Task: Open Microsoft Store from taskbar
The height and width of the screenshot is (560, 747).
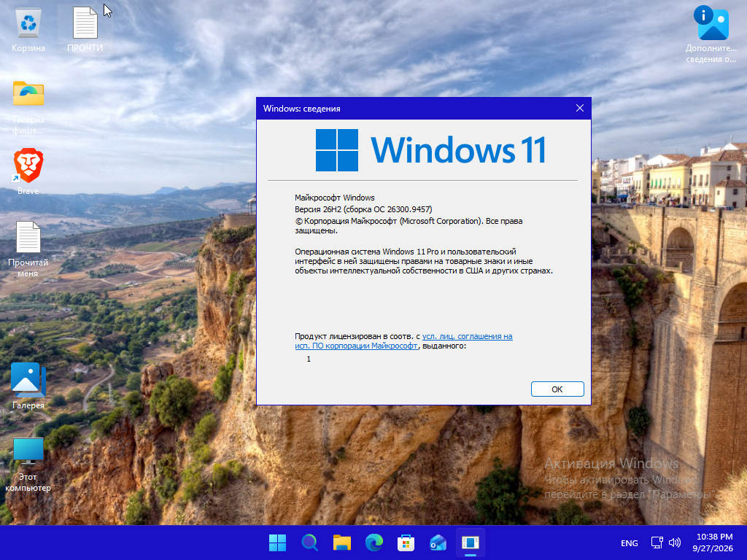Action: point(406,542)
